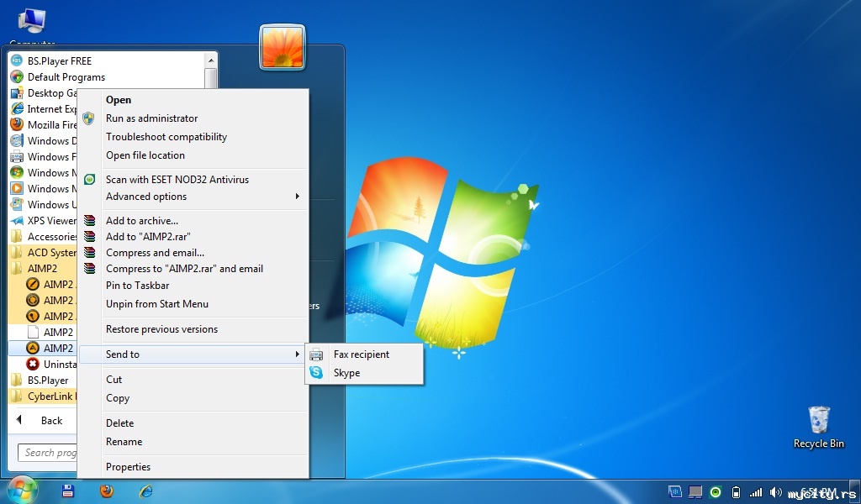Screen dimensions: 861x504
Task: Click the Skype icon in the Send to submenu
Action: (x=316, y=373)
